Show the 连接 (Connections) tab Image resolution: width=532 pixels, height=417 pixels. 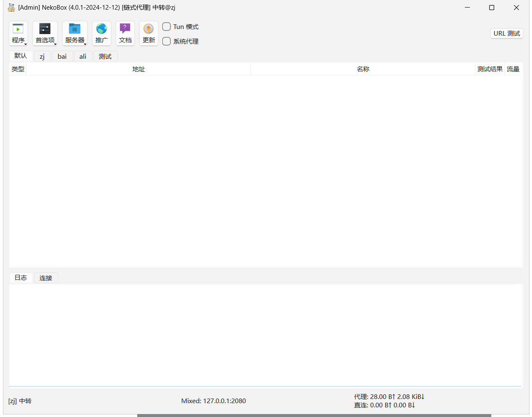[x=46, y=278]
